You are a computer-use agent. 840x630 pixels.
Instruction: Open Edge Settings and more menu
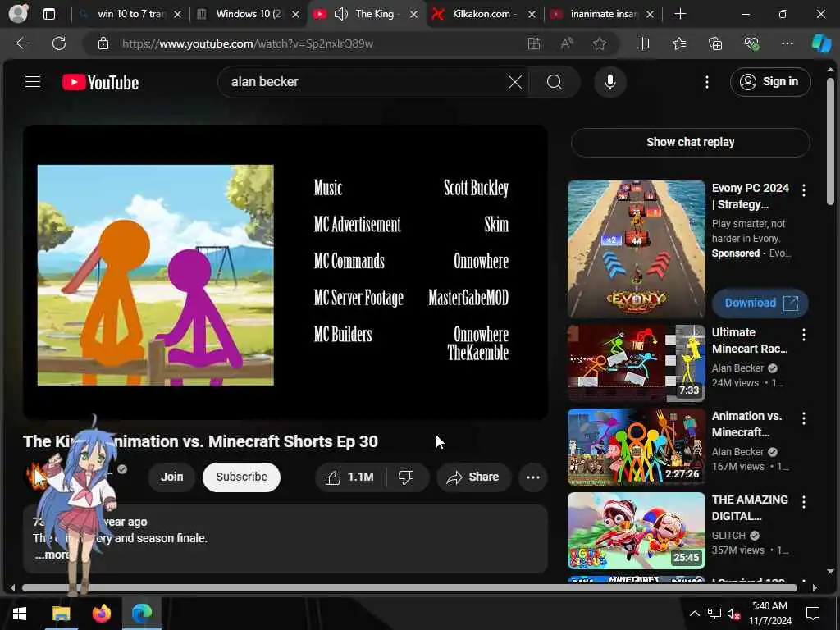787,43
